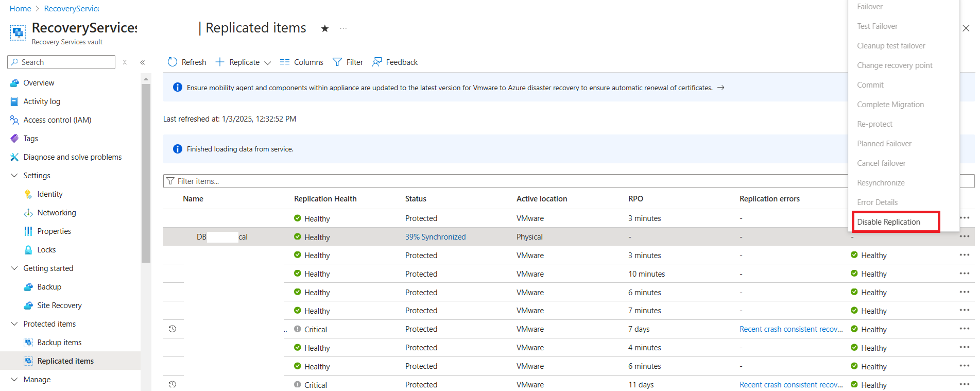The width and height of the screenshot is (980, 391).
Task: Click Test Failover menu entry
Action: (877, 26)
